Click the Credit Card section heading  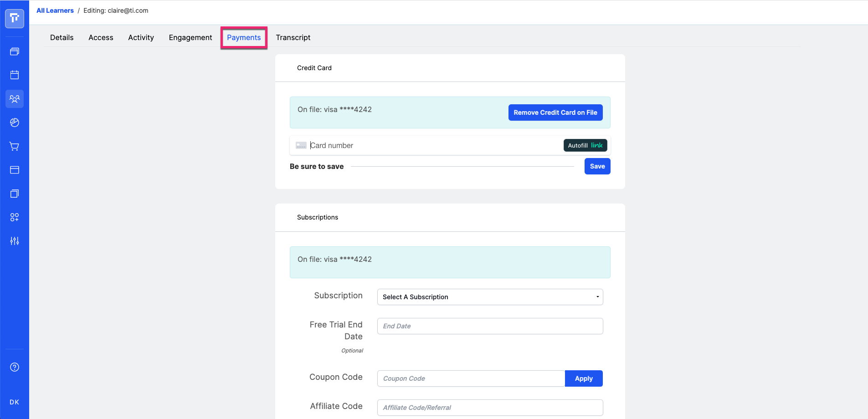[x=314, y=68]
